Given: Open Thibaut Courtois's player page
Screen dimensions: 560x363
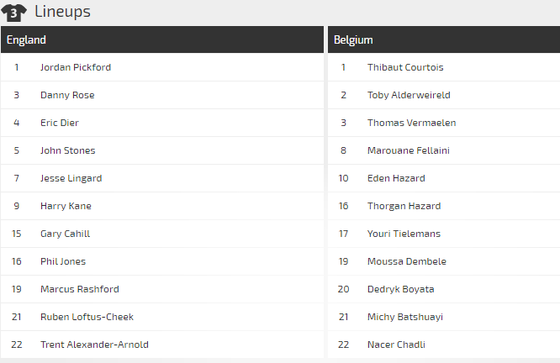Looking at the screenshot, I should pyautogui.click(x=405, y=67).
